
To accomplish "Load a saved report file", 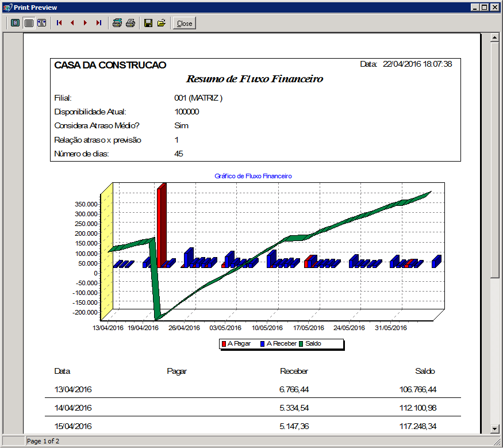I will coord(162,23).
